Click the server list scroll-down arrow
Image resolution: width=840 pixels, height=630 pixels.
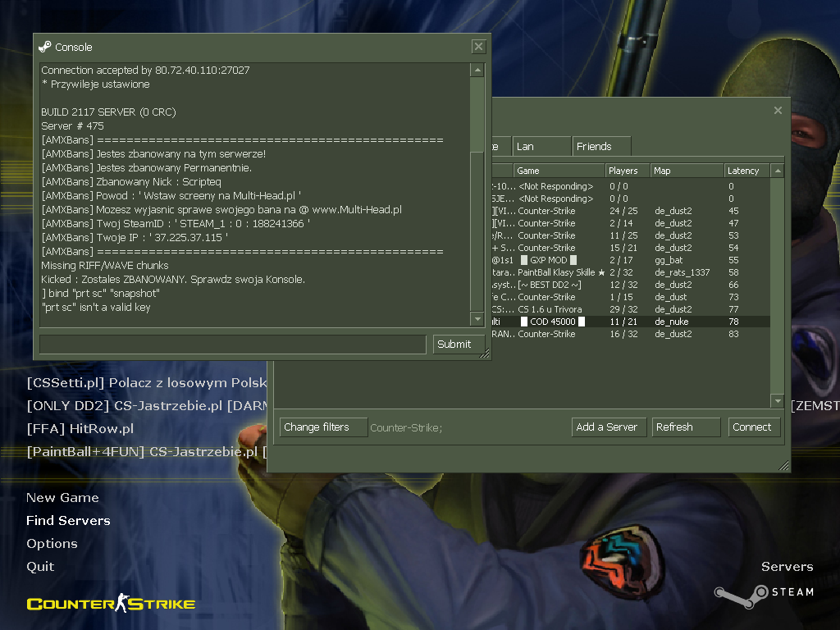coord(778,401)
